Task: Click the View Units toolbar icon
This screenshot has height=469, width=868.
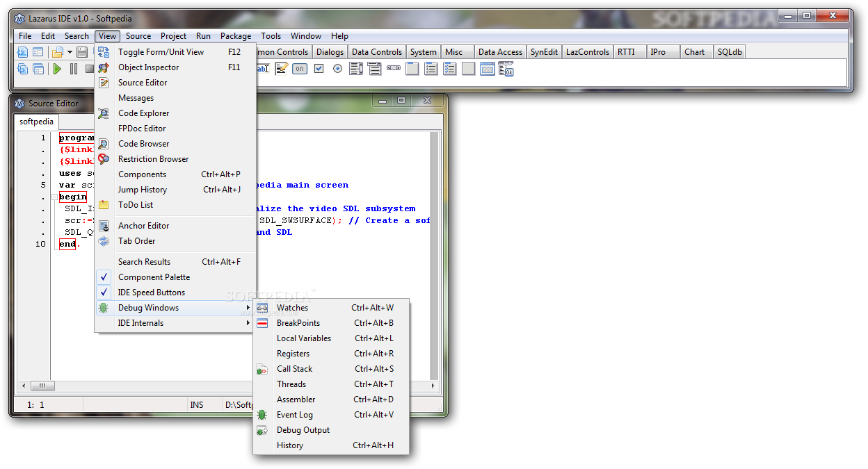Action: coord(22,69)
